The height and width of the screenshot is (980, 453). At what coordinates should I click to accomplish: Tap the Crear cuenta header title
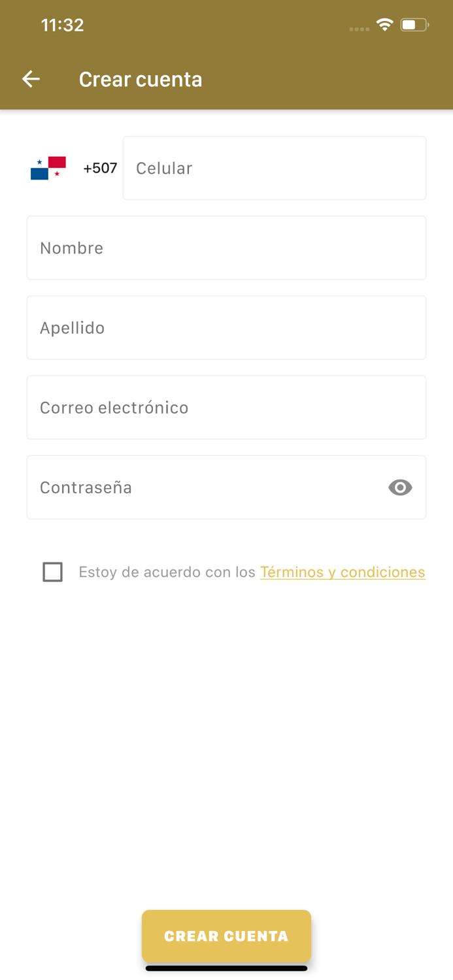(141, 78)
